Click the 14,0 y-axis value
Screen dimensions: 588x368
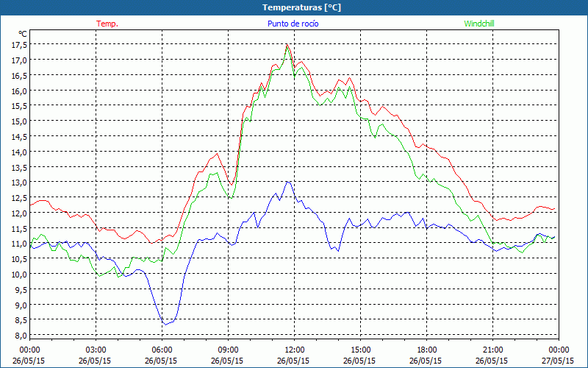pos(20,152)
